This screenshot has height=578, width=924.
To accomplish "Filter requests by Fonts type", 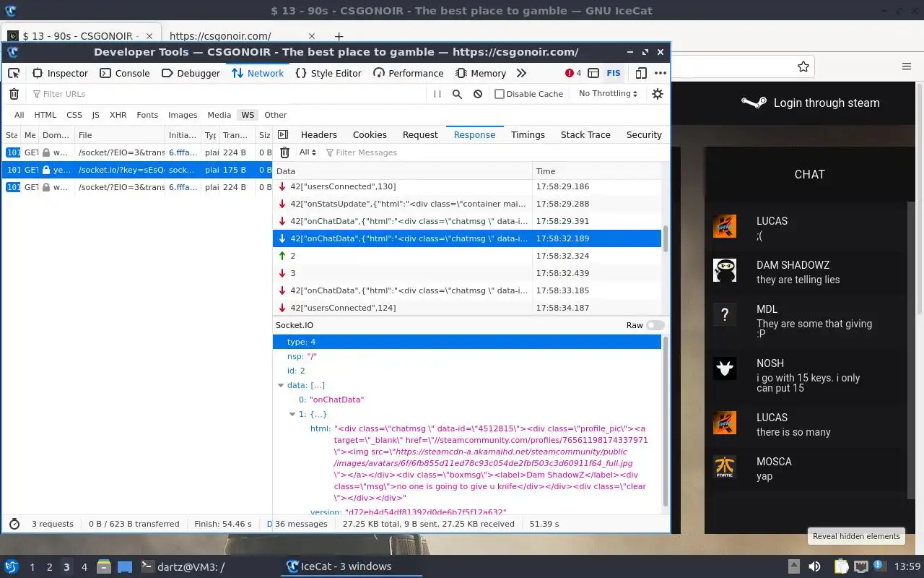I will coord(147,115).
